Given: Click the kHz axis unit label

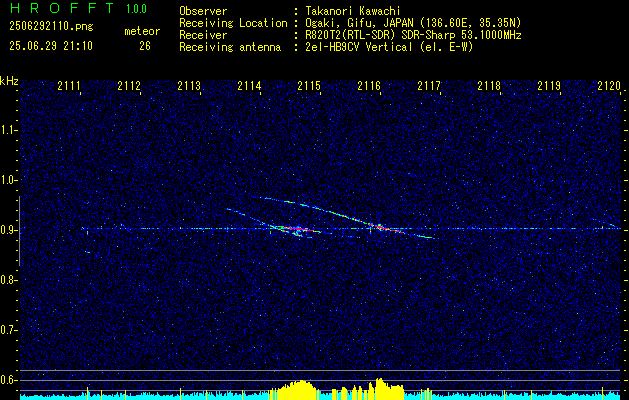Looking at the screenshot, I should [9, 81].
